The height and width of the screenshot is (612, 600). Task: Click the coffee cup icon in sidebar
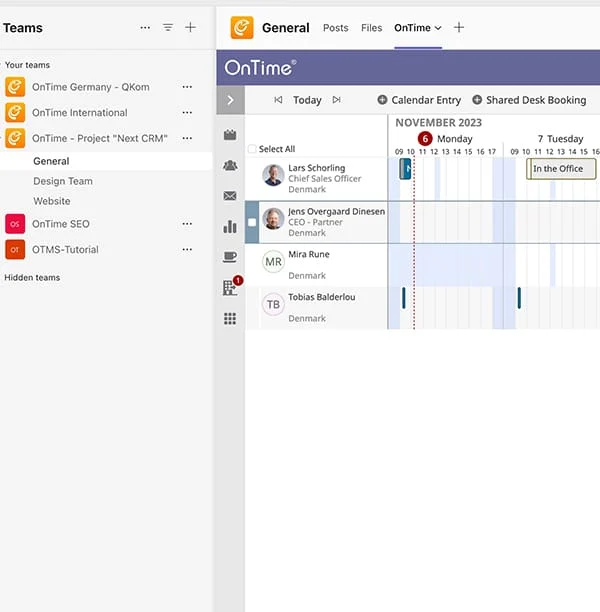pyautogui.click(x=230, y=257)
